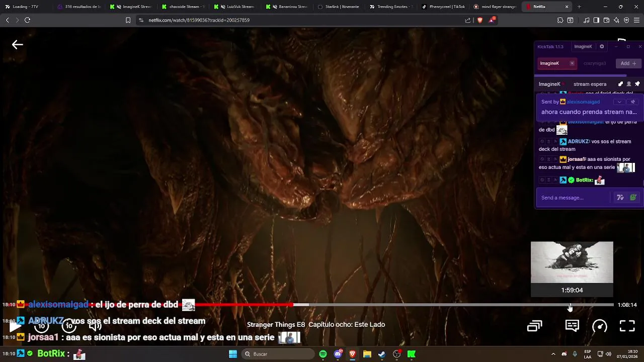The width and height of the screenshot is (644, 362).
Task: Go back using Netflix player back arrow
Action: coord(17,45)
